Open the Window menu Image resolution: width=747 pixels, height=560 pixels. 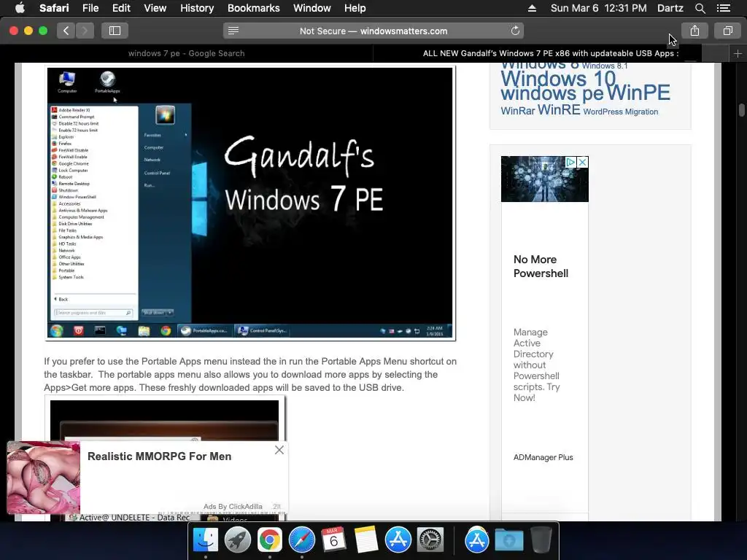[312, 8]
